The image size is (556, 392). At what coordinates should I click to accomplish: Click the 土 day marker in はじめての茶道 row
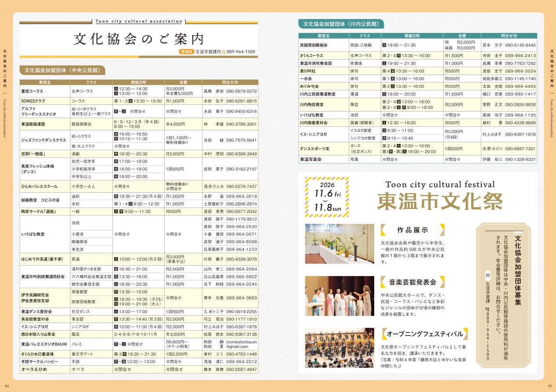[116, 259]
